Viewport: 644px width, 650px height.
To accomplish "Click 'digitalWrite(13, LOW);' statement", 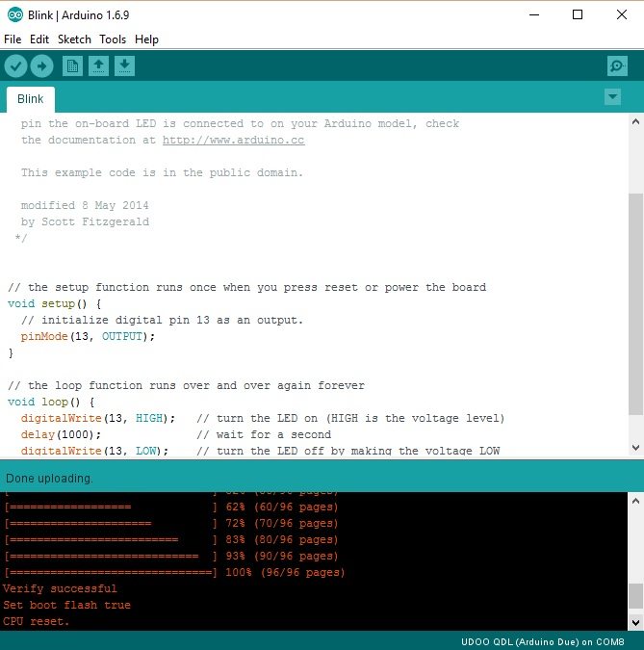I will click(94, 451).
